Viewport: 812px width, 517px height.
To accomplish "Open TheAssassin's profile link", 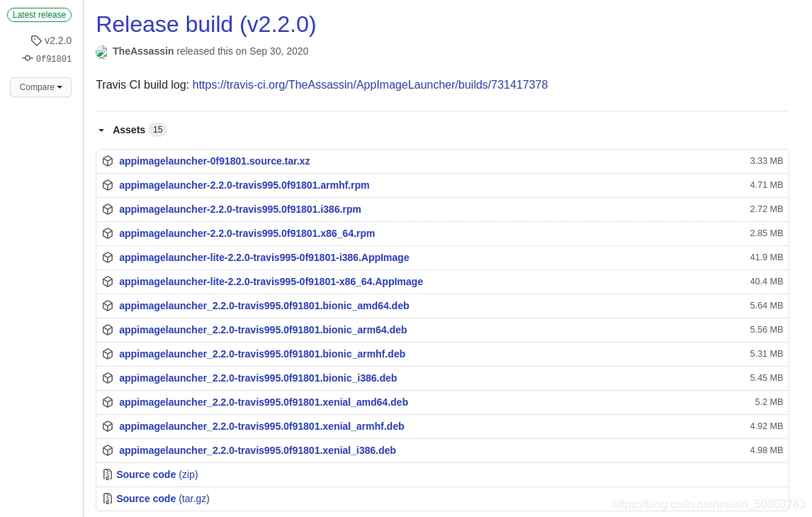I will click(143, 51).
